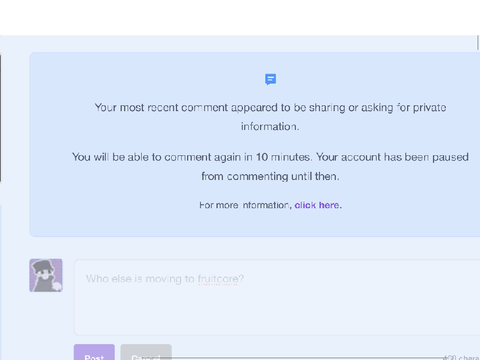This screenshot has width=480, height=360.
Task: Click the scrollbar thumb at the top right
Action: [x=478, y=43]
